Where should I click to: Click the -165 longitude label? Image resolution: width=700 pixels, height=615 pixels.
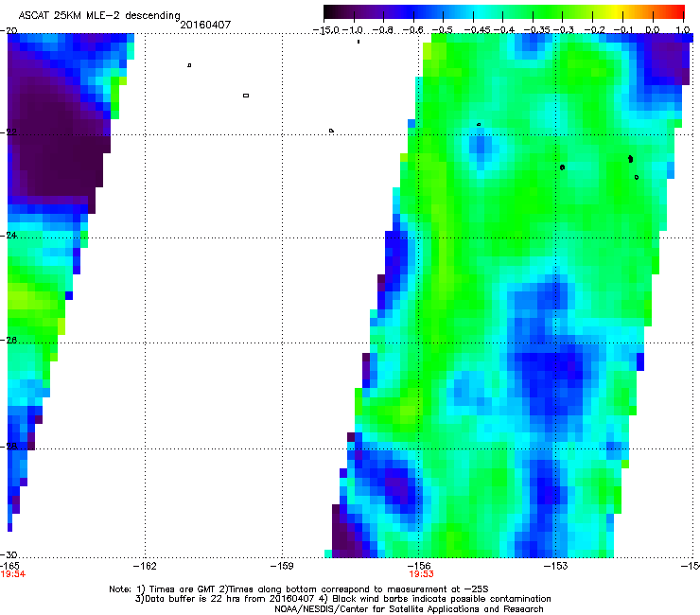[x=9, y=567]
